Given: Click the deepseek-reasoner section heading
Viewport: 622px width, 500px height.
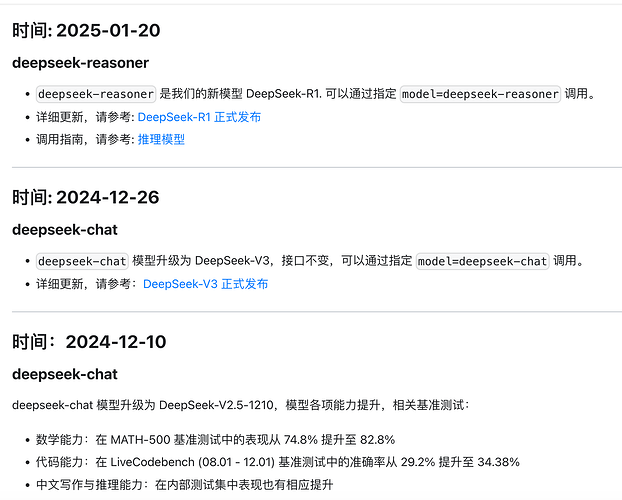Looking at the screenshot, I should (x=81, y=63).
